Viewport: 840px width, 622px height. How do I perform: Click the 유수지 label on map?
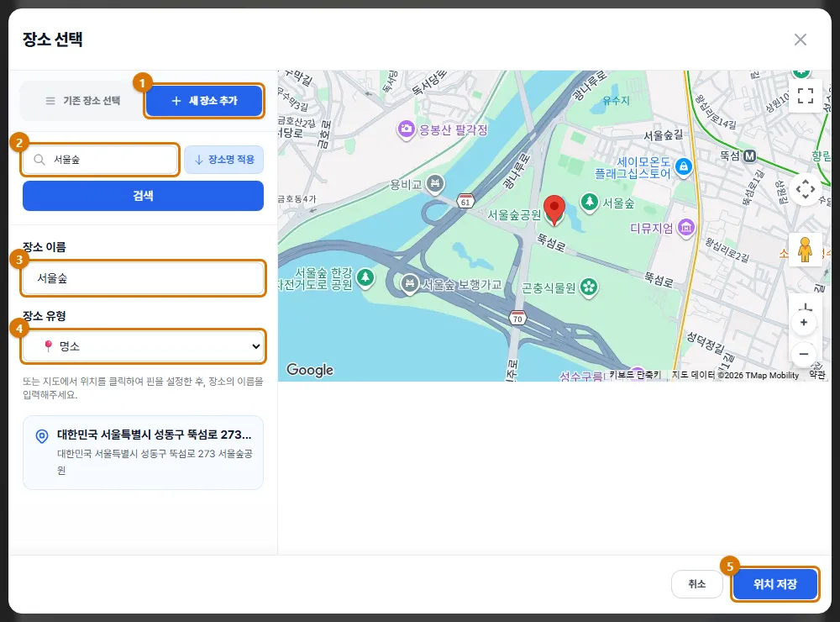tap(616, 100)
